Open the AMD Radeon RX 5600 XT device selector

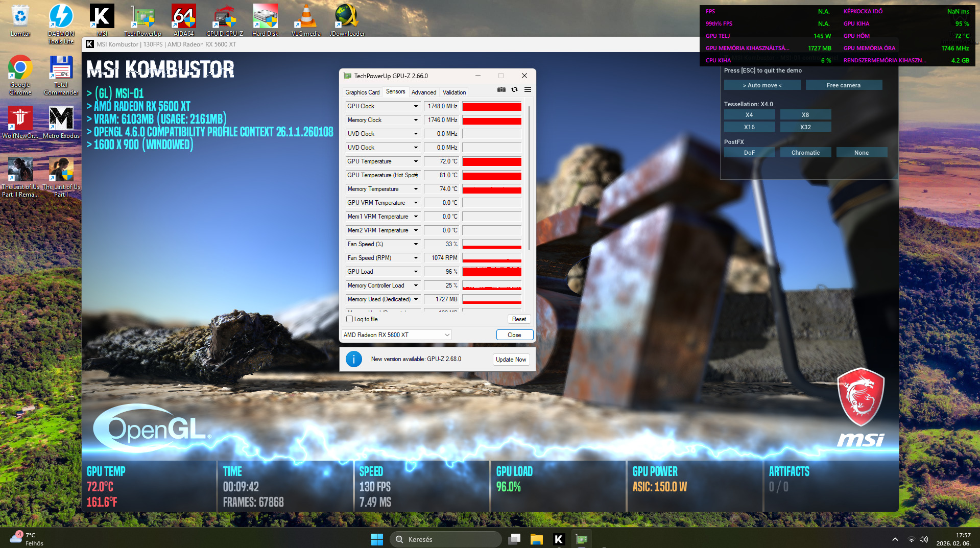tap(396, 335)
